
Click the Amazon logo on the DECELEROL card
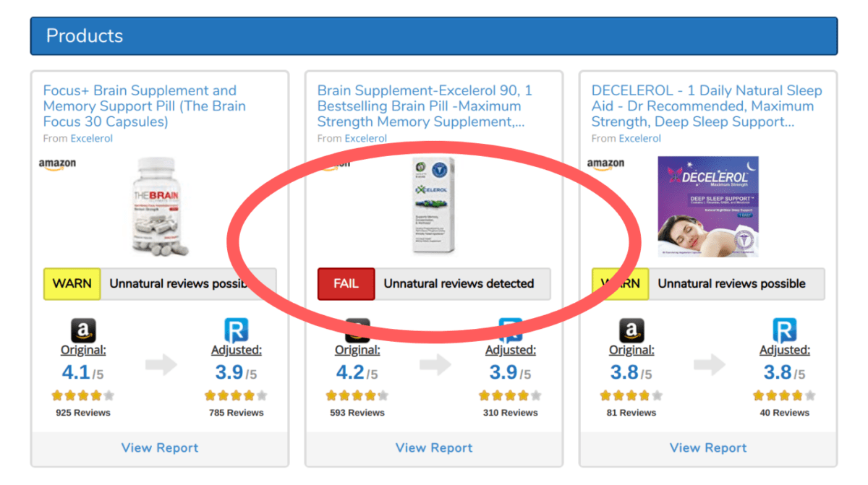[x=605, y=164]
